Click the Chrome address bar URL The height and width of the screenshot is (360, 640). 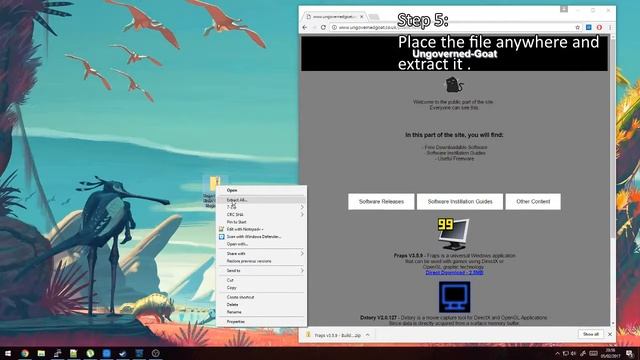[x=367, y=27]
